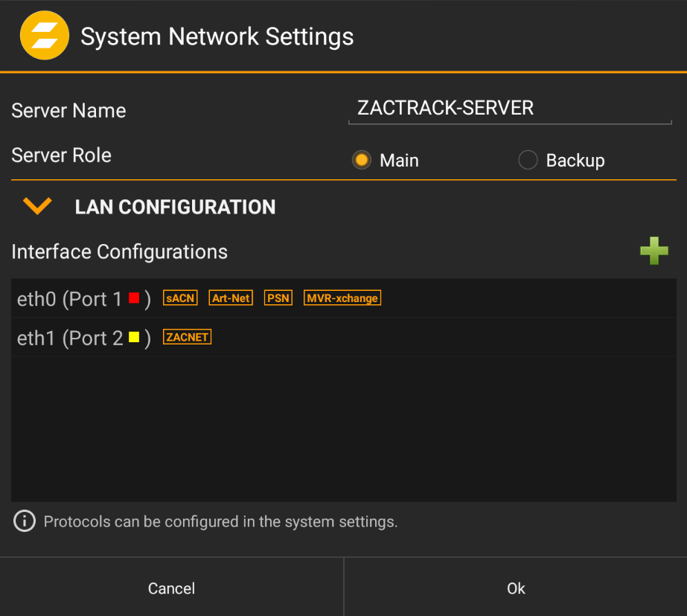The width and height of the screenshot is (687, 616).
Task: Click the info icon beside protocols note
Action: (x=25, y=521)
